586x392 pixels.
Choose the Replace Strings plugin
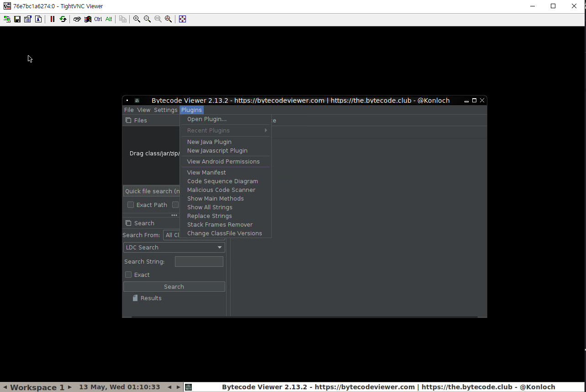226,216
